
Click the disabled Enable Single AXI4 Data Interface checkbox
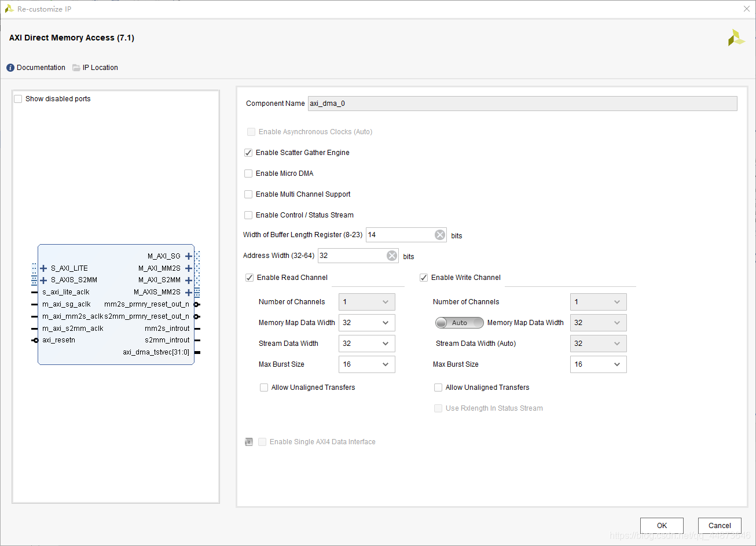pos(262,442)
